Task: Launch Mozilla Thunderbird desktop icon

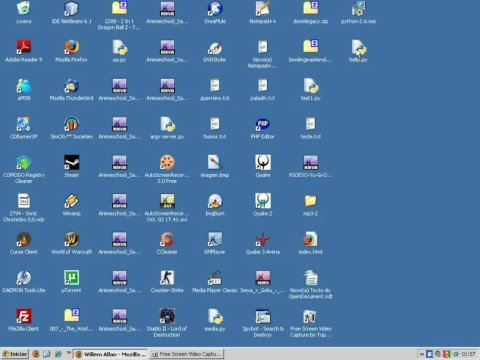Action: 71,89
